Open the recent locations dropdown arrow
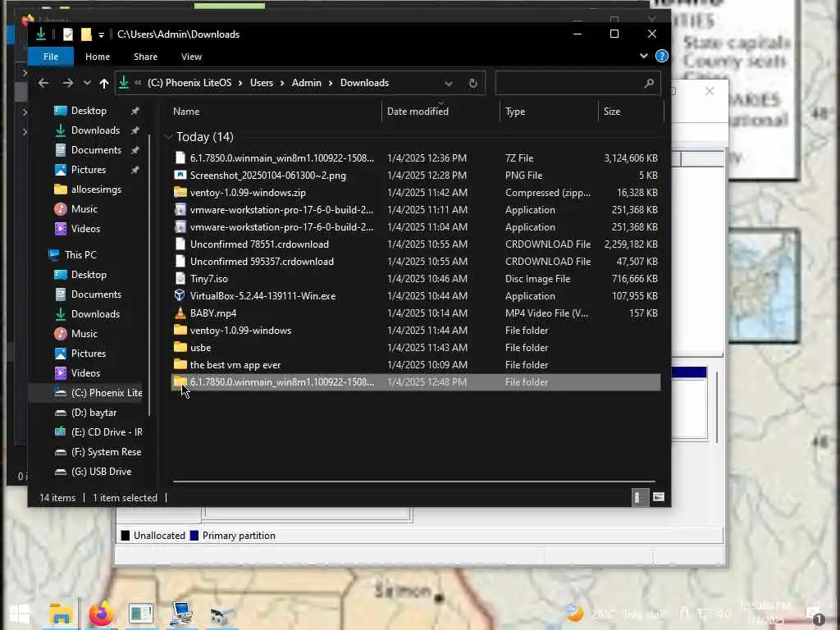Image resolution: width=840 pixels, height=630 pixels. 87,83
